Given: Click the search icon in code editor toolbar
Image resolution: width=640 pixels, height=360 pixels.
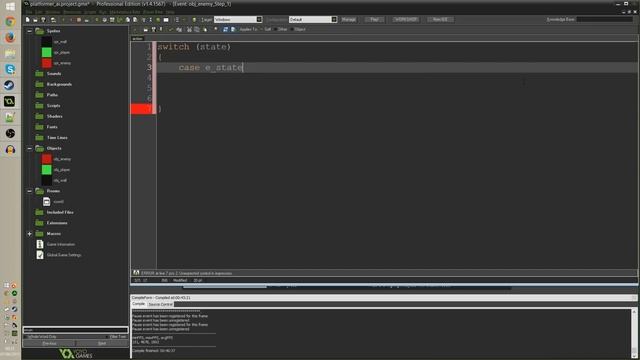Looking at the screenshot, I should coord(216,29).
